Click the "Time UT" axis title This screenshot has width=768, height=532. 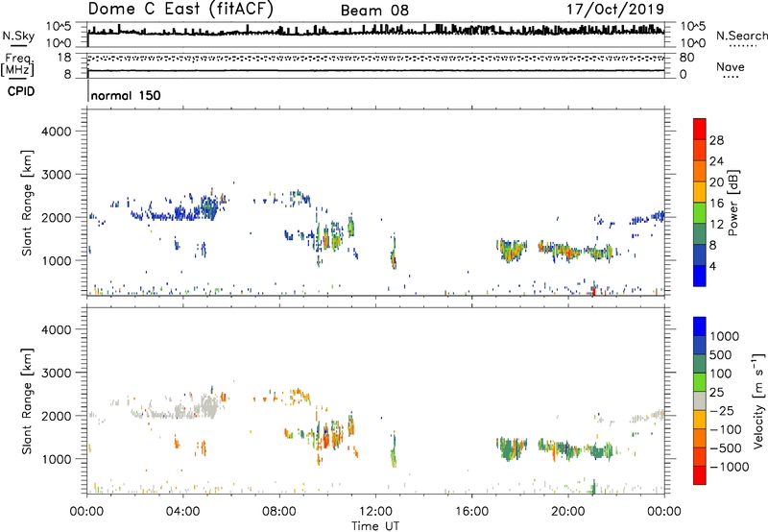tap(375, 526)
